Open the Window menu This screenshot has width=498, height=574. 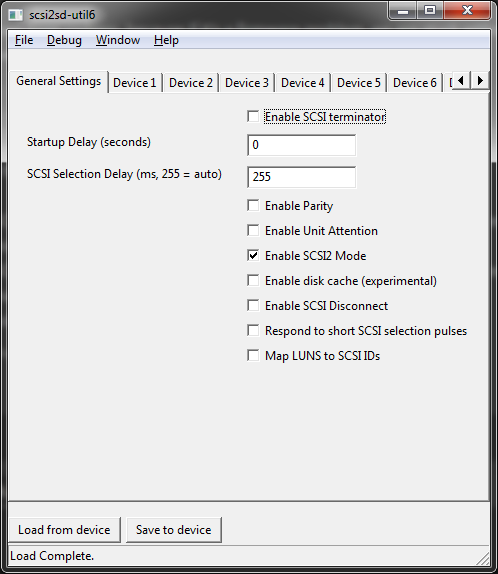pyautogui.click(x=118, y=40)
